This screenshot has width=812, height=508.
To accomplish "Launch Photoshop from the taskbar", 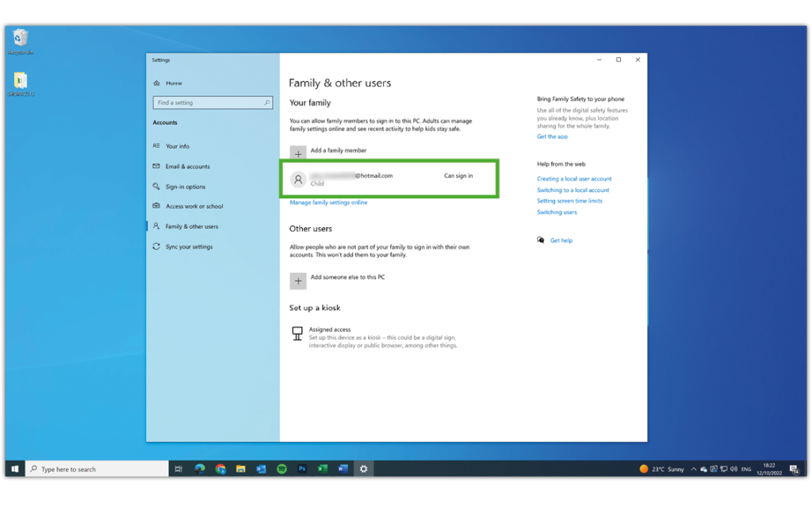I will [x=302, y=469].
